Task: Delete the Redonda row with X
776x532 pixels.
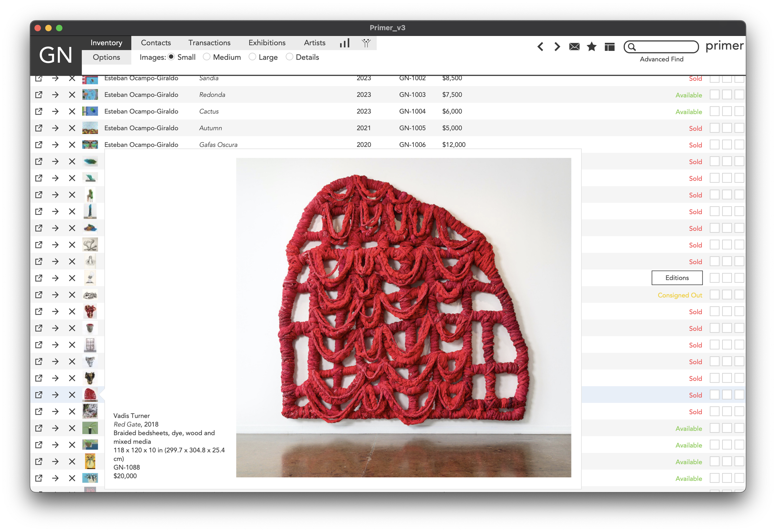Action: click(x=72, y=95)
